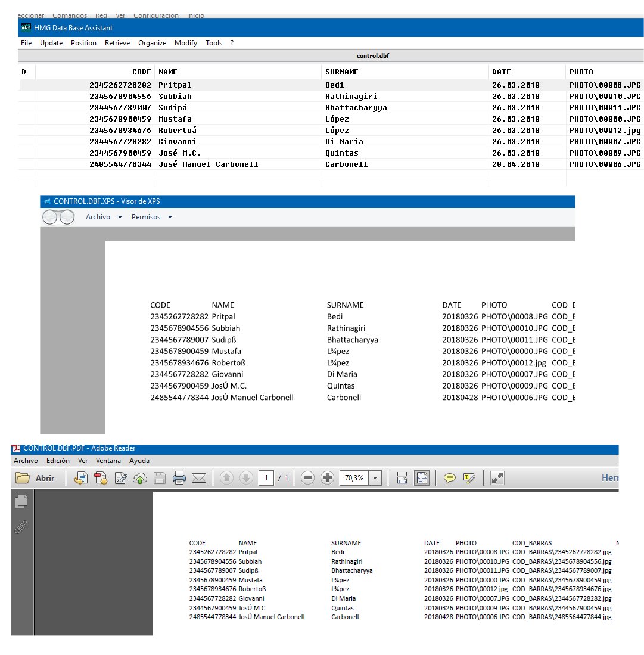Image resolution: width=644 pixels, height=655 pixels.
Task: Zoom in with the plus button
Action: click(x=327, y=478)
